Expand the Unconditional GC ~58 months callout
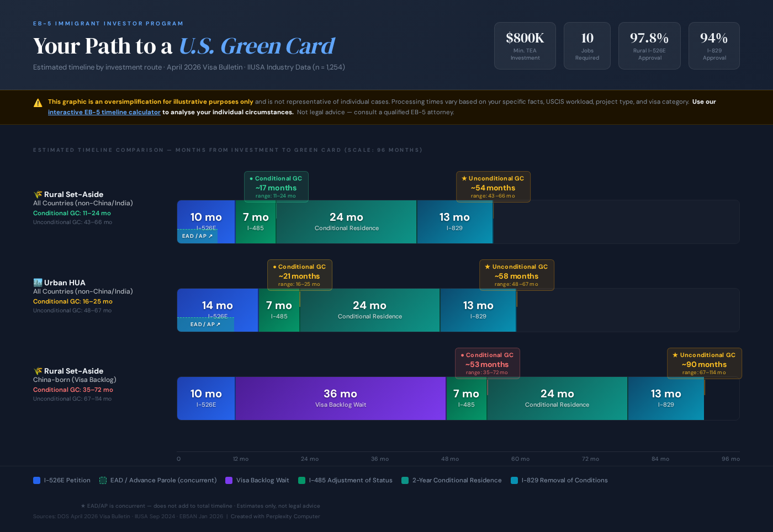This screenshot has width=773, height=532. pyautogui.click(x=516, y=275)
